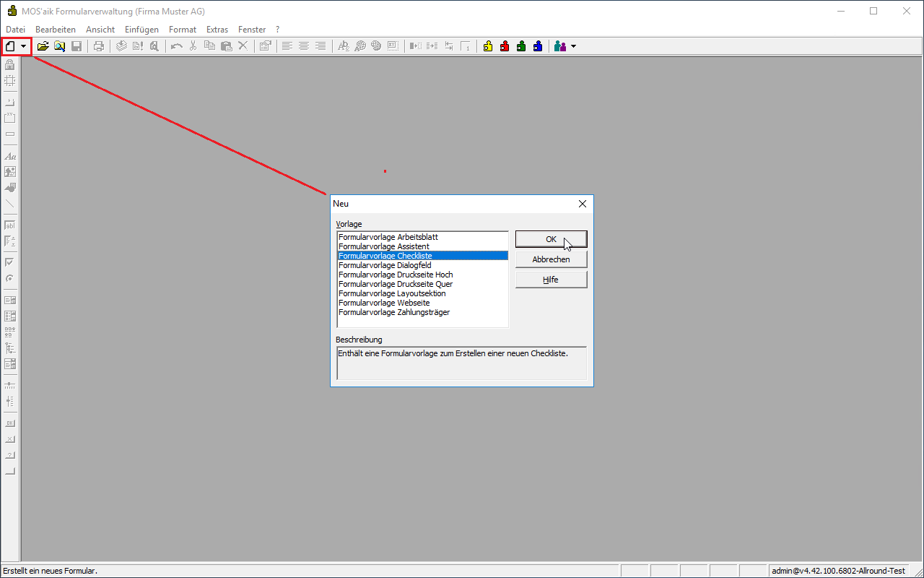Open the Datei menu
924x578 pixels.
[x=15, y=30]
